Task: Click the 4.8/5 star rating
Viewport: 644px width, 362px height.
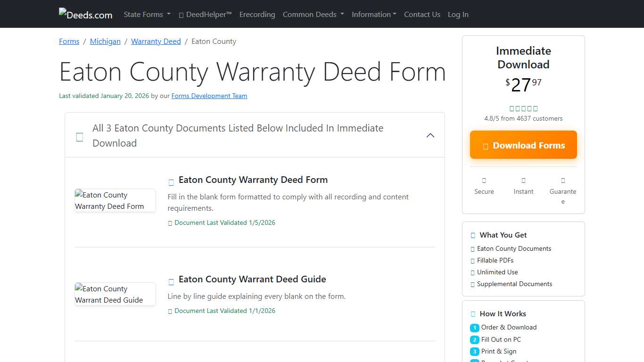Action: pos(523,108)
